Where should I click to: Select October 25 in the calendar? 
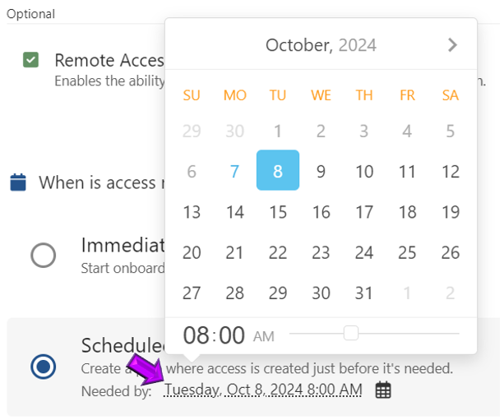[407, 252]
